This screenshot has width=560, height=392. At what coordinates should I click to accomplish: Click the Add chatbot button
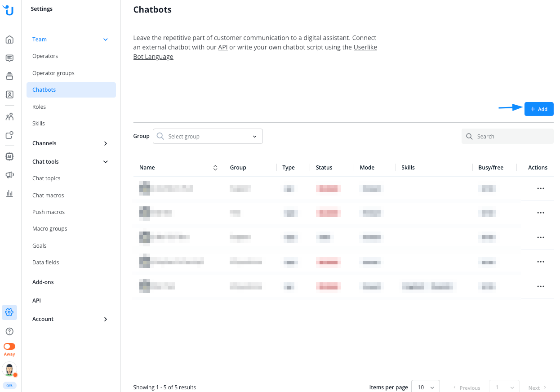point(539,109)
